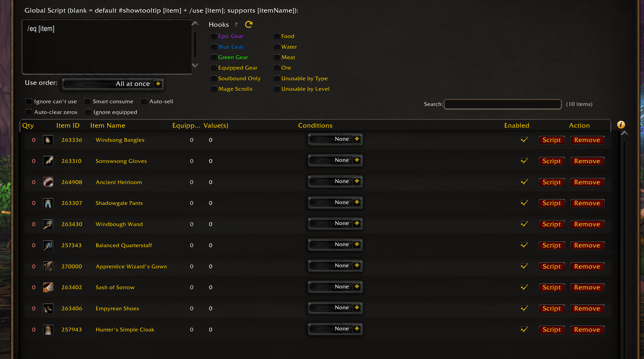This screenshot has width=644, height=359.
Task: Toggle the Unusable by Level hook
Action: point(277,89)
